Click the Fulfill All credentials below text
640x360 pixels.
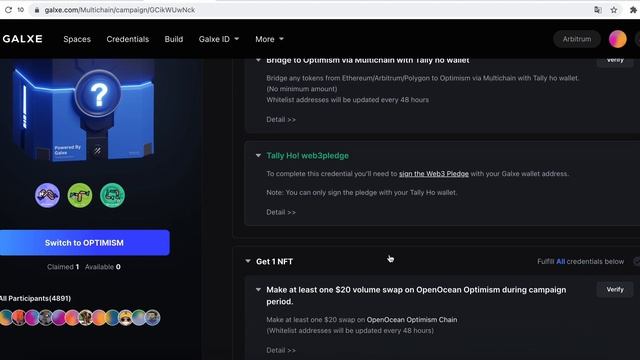pos(580,262)
